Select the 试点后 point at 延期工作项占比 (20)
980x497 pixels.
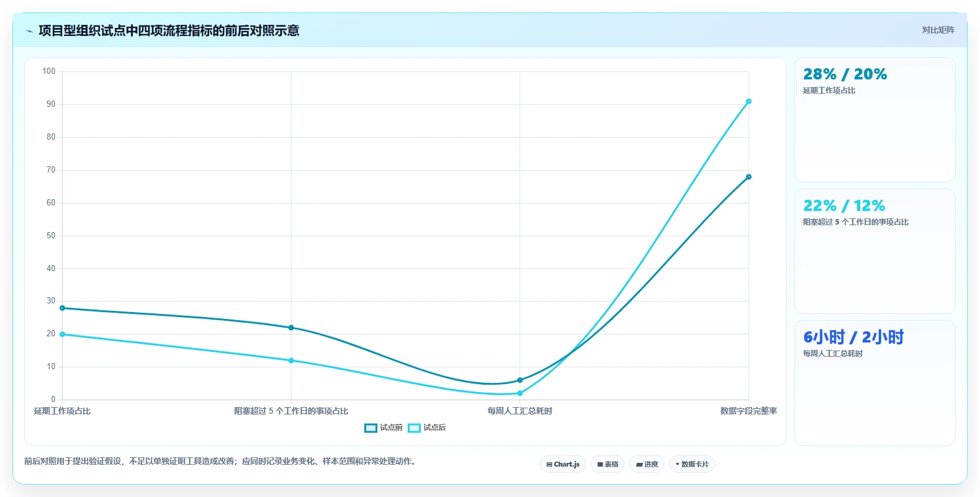tap(62, 334)
